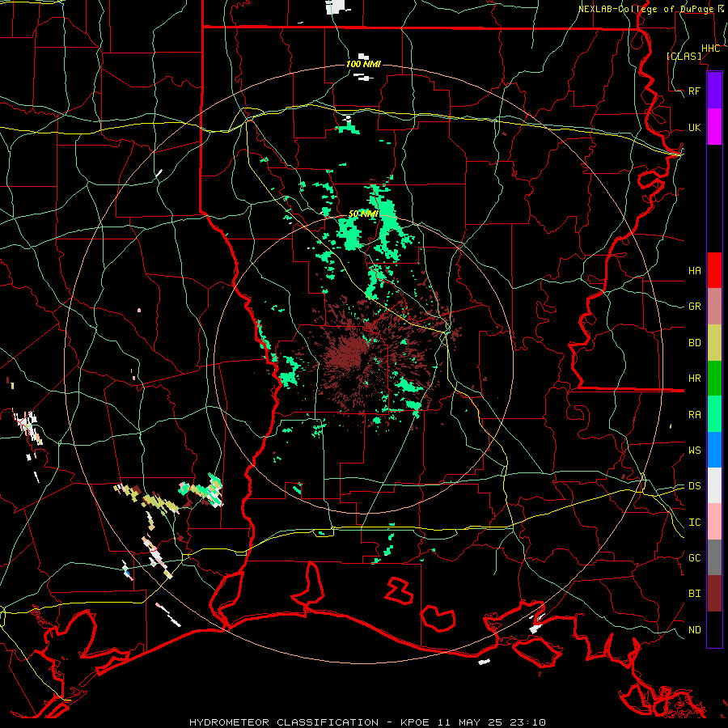The height and width of the screenshot is (728, 728).
Task: Select the light pink IC legend swatch
Action: 714,522
